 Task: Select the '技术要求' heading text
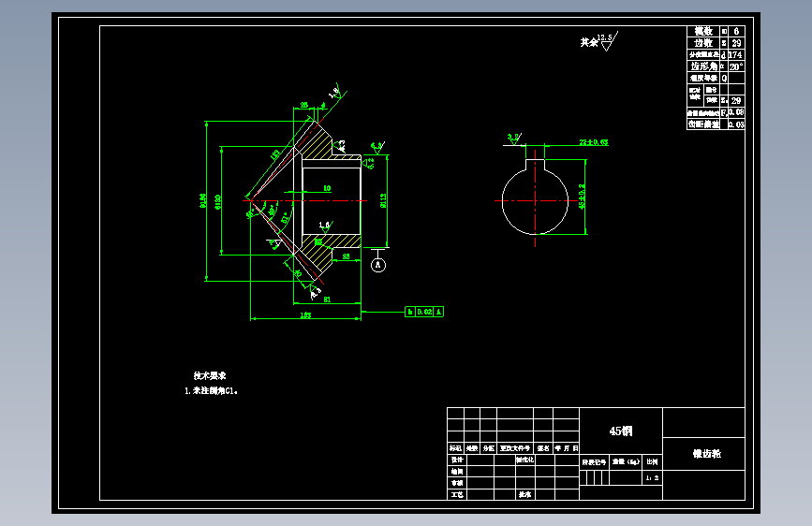pos(210,376)
